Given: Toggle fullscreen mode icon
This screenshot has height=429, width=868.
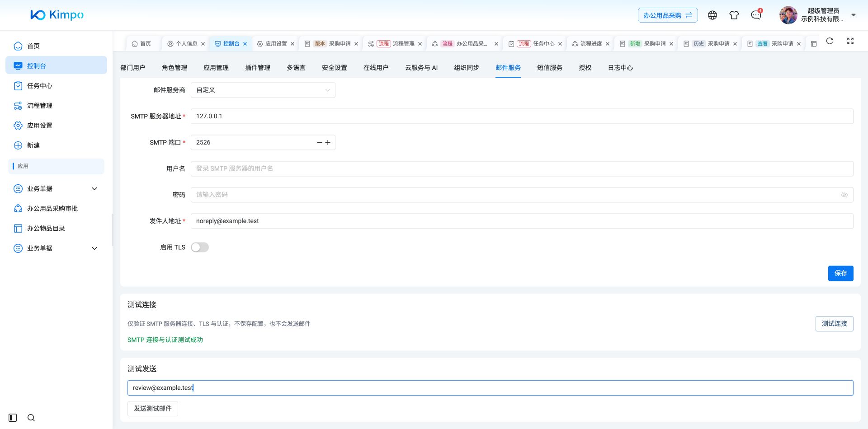Looking at the screenshot, I should point(850,41).
